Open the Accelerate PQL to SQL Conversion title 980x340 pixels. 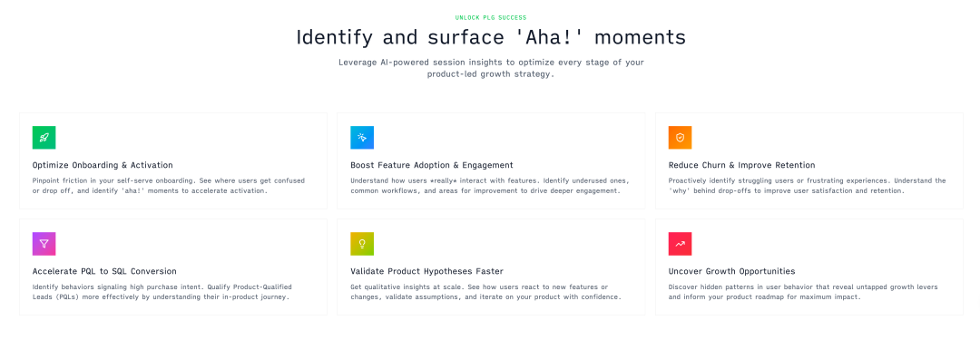104,271
